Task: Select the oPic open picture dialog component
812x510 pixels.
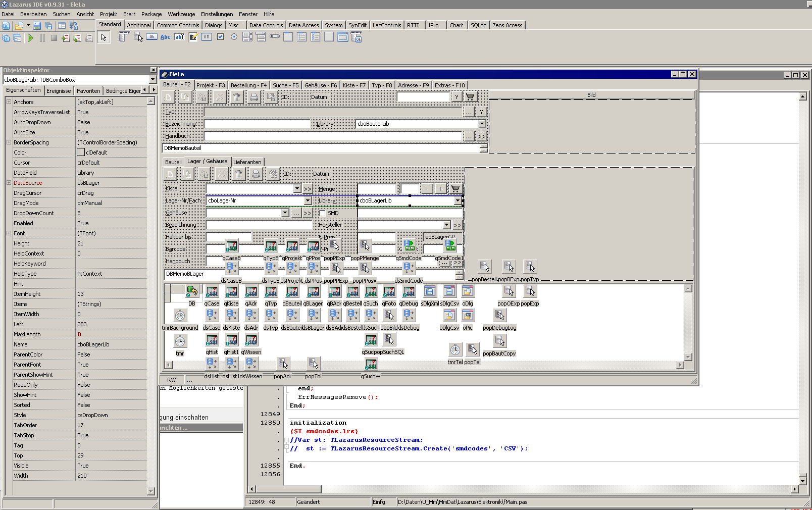Action: [468, 316]
